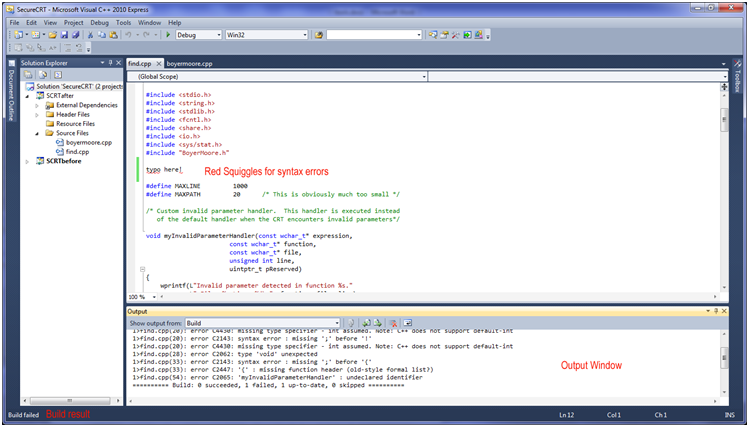Save the current file with the floppy icon
This screenshot has width=749, height=427.
[64, 35]
